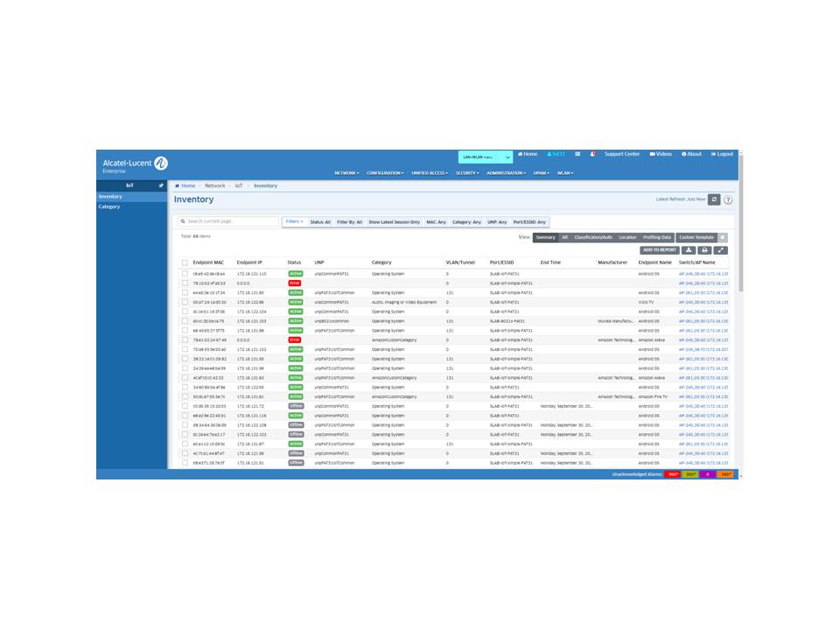The height and width of the screenshot is (630, 840).
Task: Toggle the select-all checkbox in table header
Action: [185, 262]
